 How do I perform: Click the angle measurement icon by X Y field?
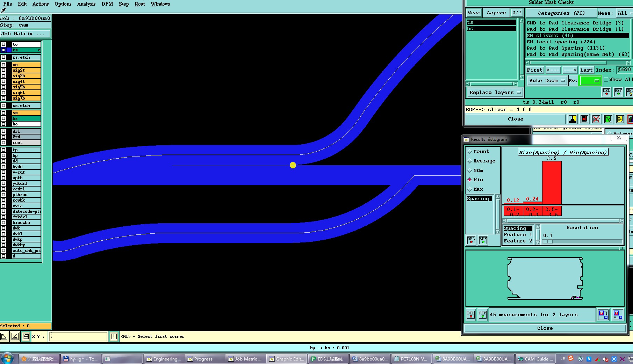click(15, 336)
